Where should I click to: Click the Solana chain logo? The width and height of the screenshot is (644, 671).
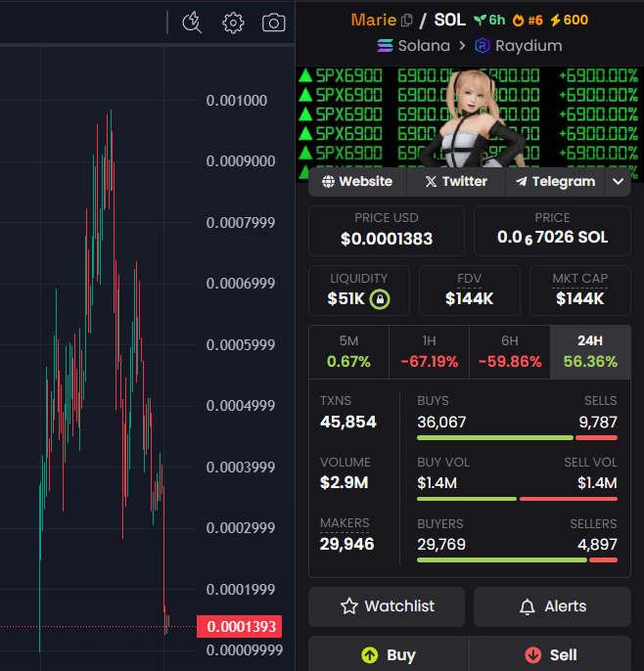coord(385,45)
